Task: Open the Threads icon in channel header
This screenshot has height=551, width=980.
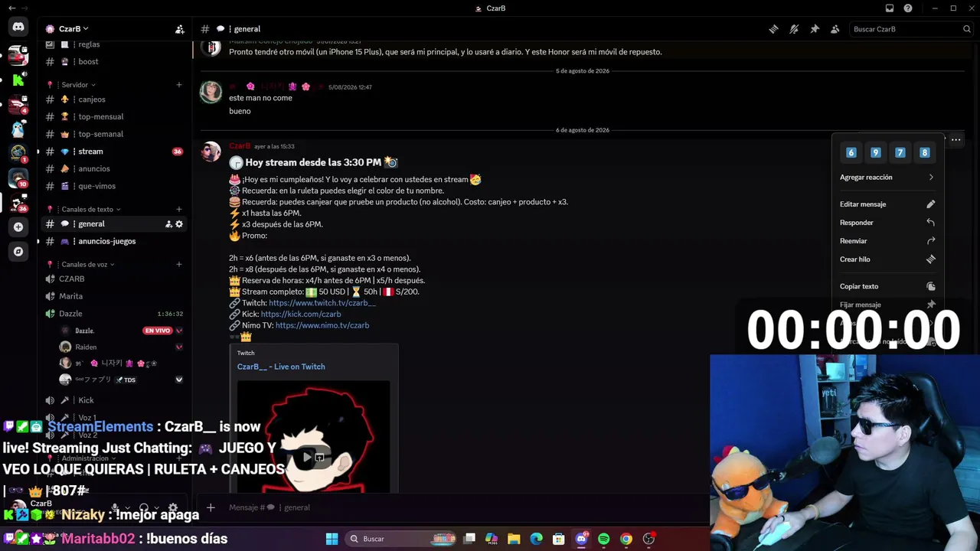Action: (x=773, y=29)
